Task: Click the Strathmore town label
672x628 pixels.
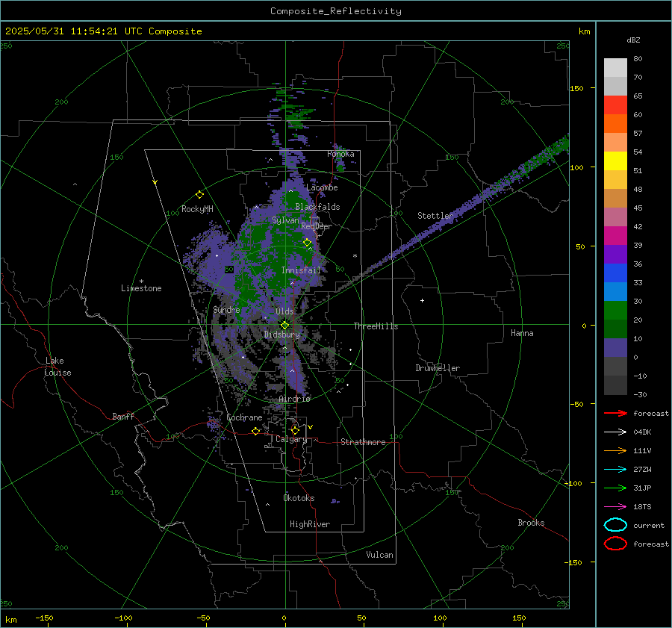Action: pos(363,442)
